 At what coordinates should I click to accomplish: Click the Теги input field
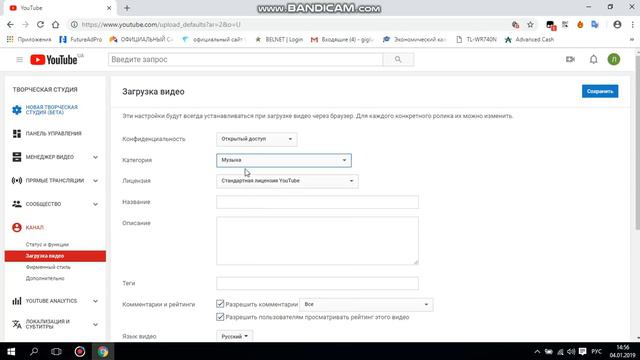(x=317, y=283)
